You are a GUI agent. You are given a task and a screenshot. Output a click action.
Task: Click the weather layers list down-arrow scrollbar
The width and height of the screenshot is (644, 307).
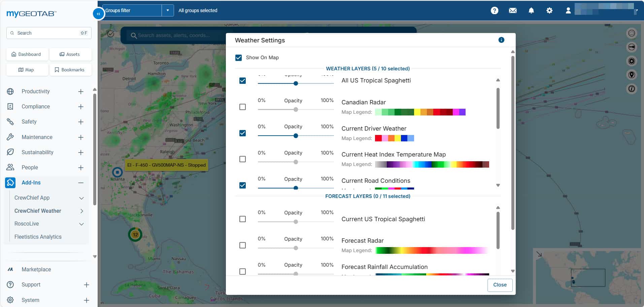[x=498, y=185]
